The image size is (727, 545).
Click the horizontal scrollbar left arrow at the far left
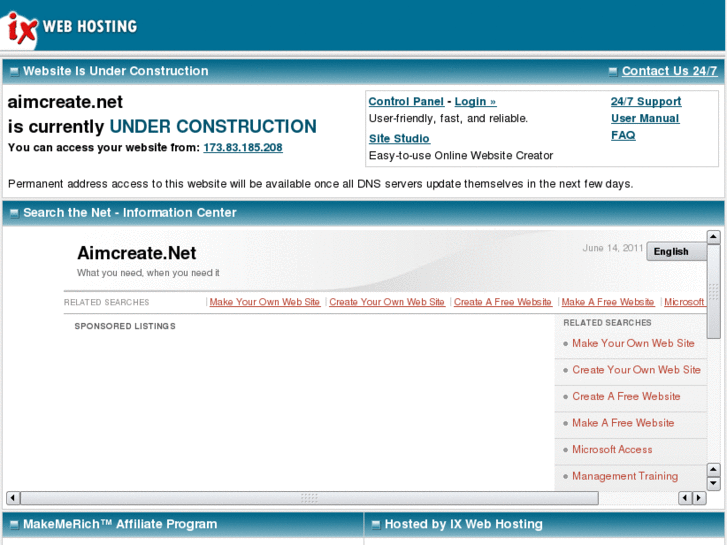pos(13,498)
